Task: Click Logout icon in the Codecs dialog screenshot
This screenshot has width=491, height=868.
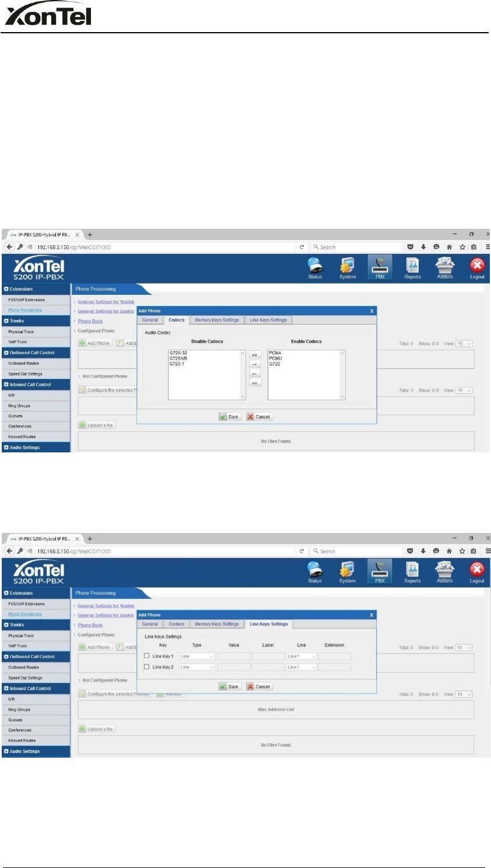Action: click(477, 267)
